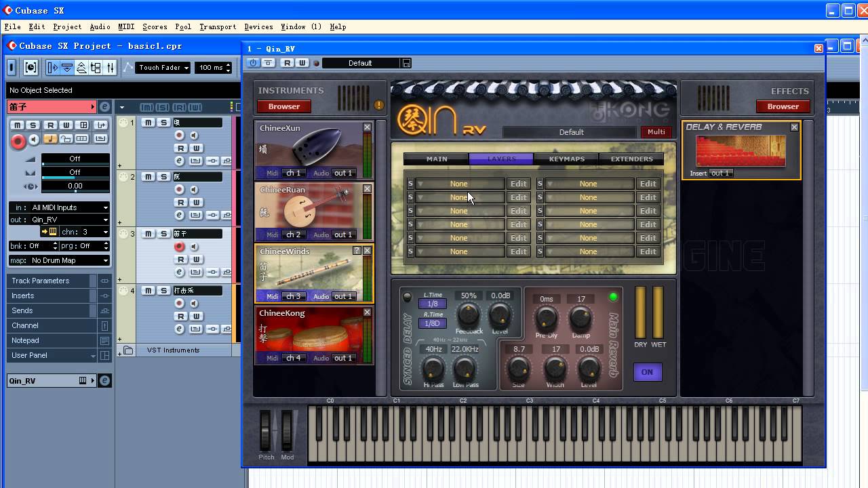Click the Multi button

(x=656, y=131)
